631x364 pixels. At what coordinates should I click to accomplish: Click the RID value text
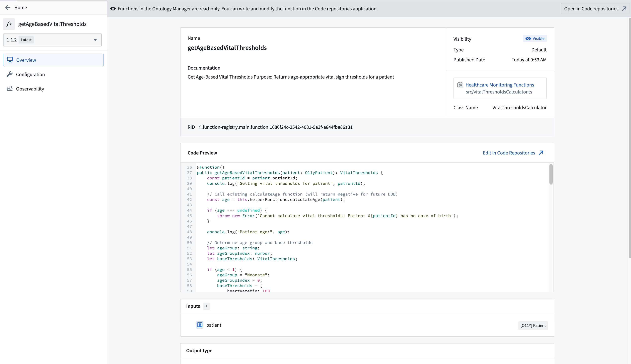(x=276, y=127)
